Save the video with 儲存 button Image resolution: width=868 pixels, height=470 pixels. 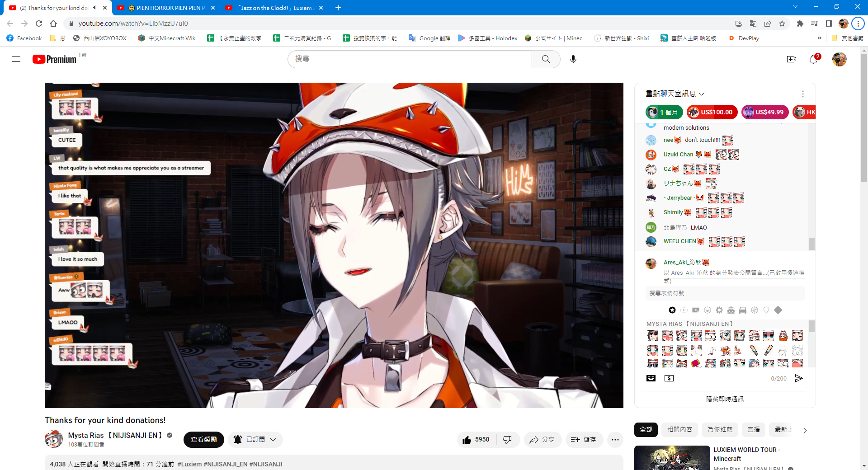tap(584, 439)
